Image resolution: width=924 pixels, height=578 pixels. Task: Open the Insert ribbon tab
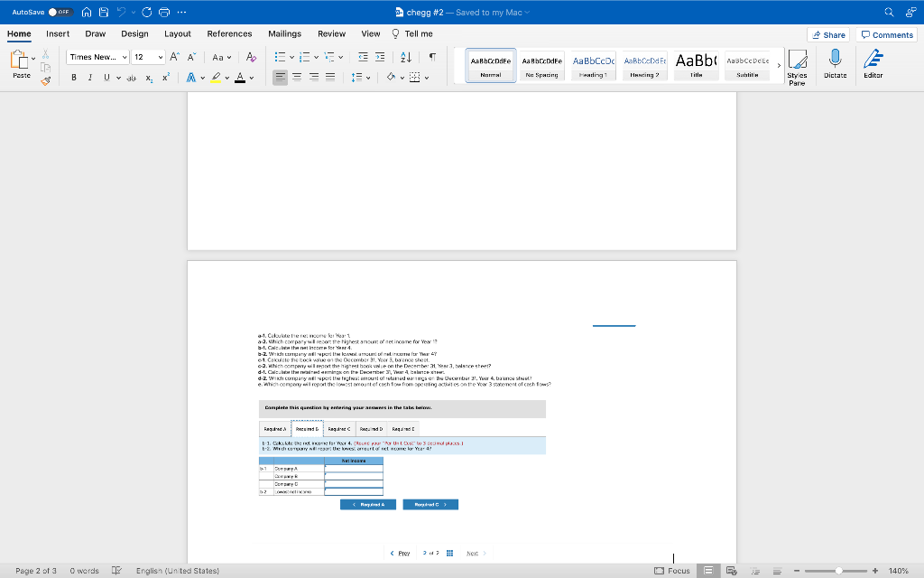coord(58,33)
